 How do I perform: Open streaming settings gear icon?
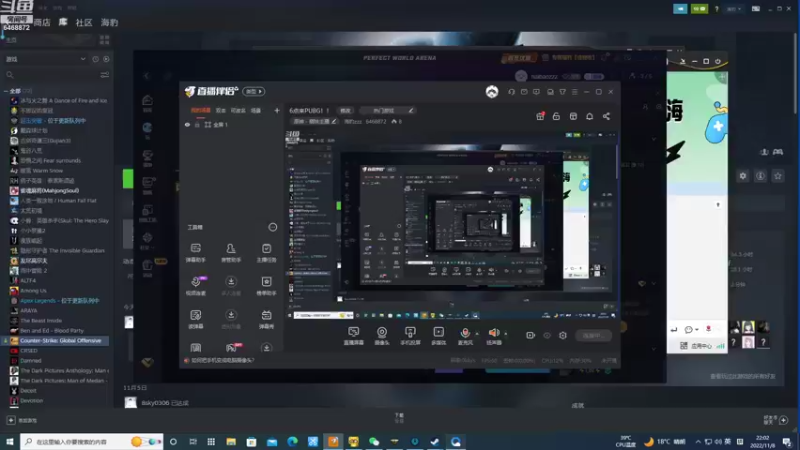563,335
